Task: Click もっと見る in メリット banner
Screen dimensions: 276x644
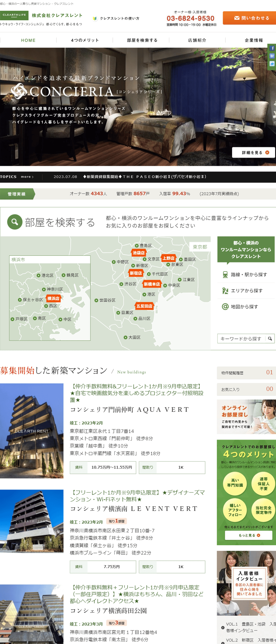Action: [x=249, y=535]
